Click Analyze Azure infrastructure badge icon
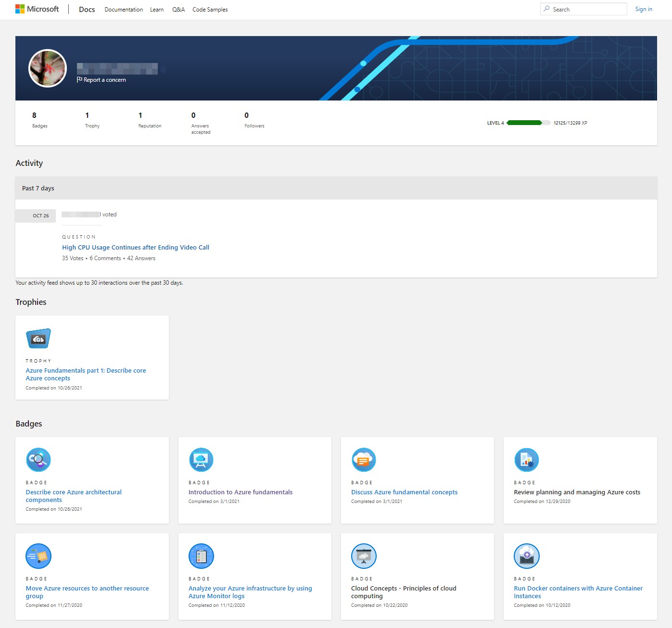Screen dimensions: 672x628 click(201, 556)
